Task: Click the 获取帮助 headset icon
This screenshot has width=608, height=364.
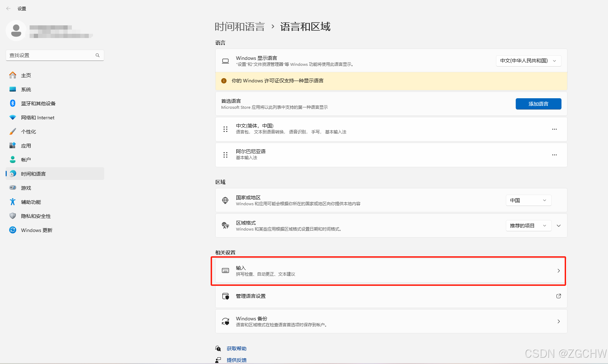Action: click(218, 349)
